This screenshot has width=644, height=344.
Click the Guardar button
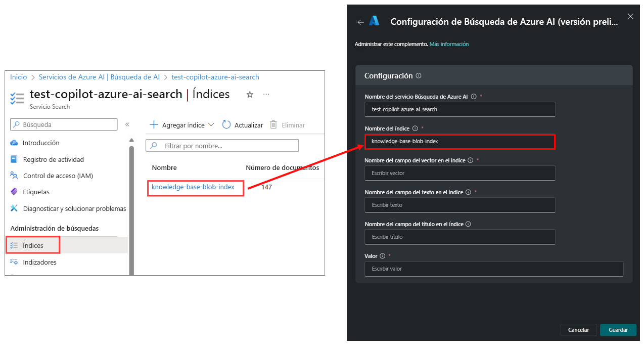[618, 330]
